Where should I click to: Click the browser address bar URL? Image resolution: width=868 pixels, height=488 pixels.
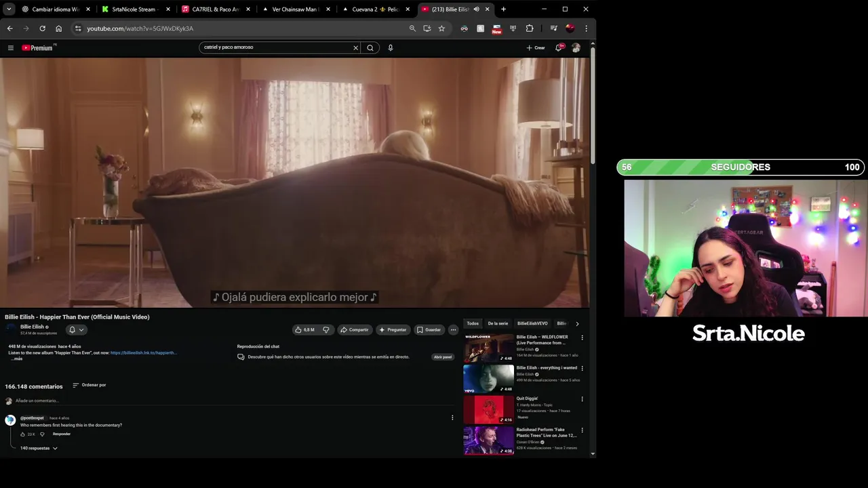140,28
